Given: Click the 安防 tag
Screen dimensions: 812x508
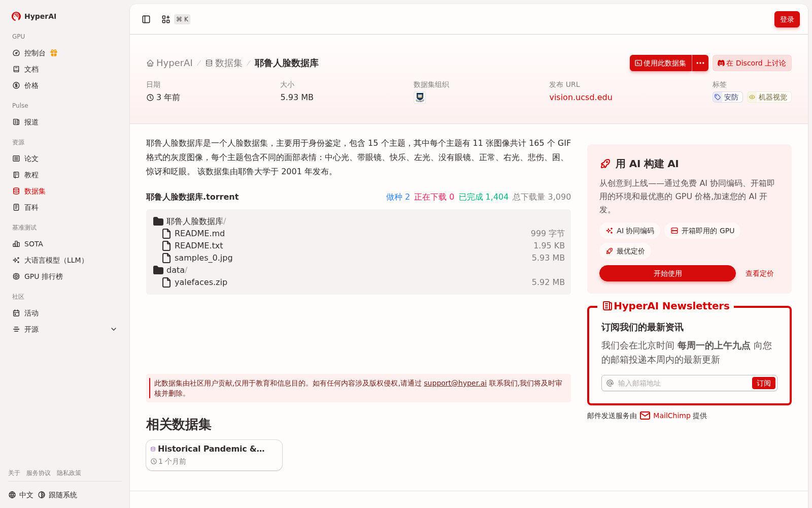Looking at the screenshot, I should [x=727, y=97].
